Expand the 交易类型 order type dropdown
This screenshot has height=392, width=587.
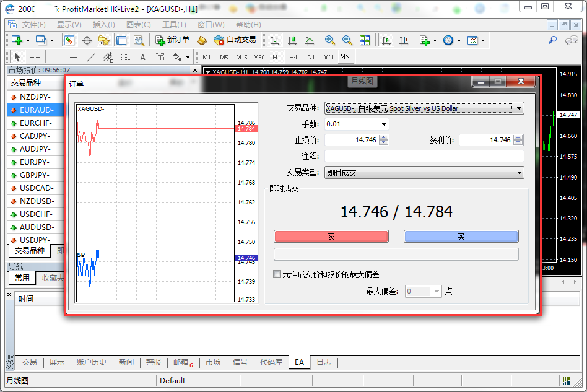click(x=519, y=173)
